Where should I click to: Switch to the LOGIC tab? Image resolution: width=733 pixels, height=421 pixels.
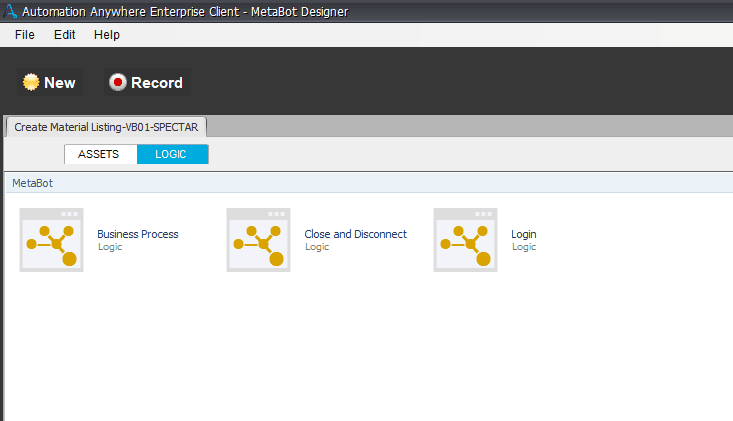(x=172, y=154)
